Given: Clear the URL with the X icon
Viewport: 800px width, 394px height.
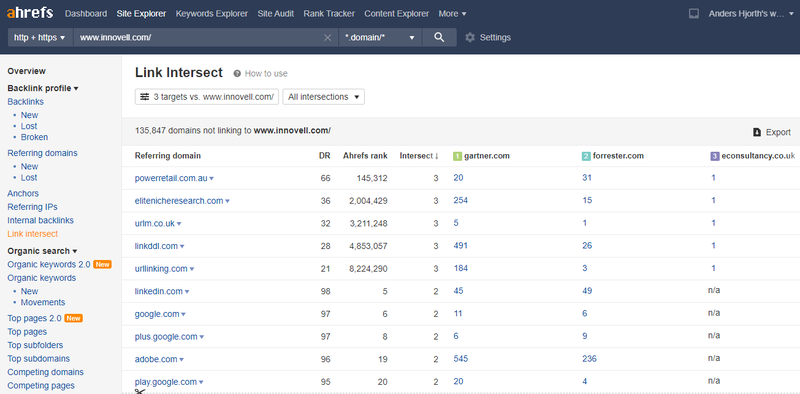Looking at the screenshot, I should coord(328,38).
